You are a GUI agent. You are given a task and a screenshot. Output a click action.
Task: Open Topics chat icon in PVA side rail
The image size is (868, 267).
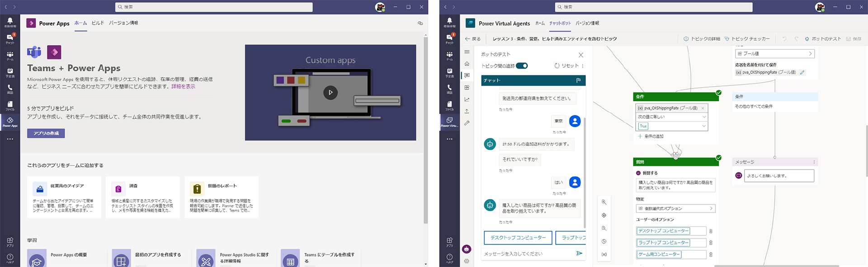[467, 75]
